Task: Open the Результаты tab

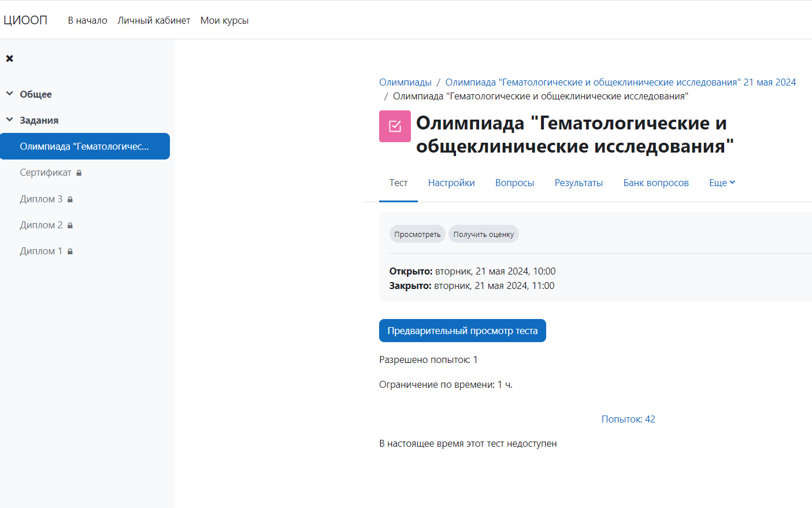Action: point(579,183)
